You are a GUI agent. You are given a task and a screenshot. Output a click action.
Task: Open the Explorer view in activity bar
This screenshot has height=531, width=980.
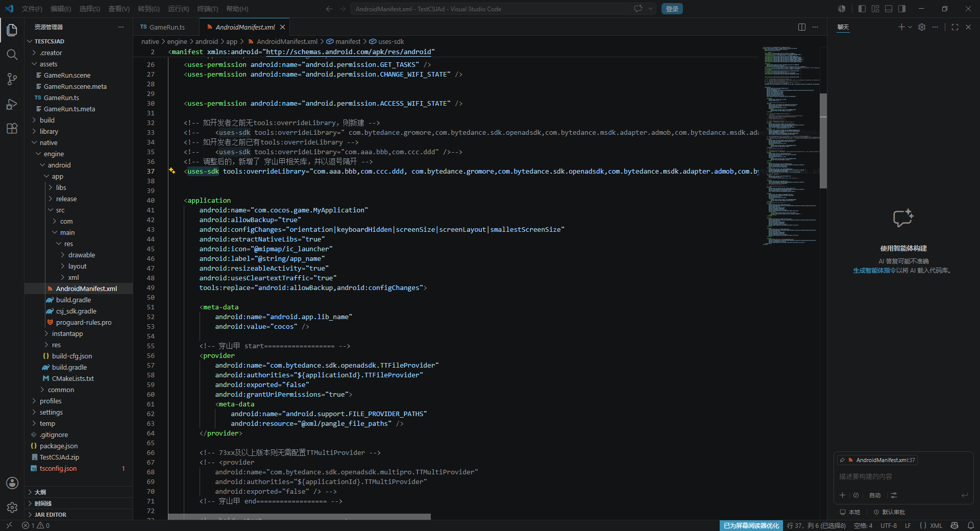(x=12, y=30)
